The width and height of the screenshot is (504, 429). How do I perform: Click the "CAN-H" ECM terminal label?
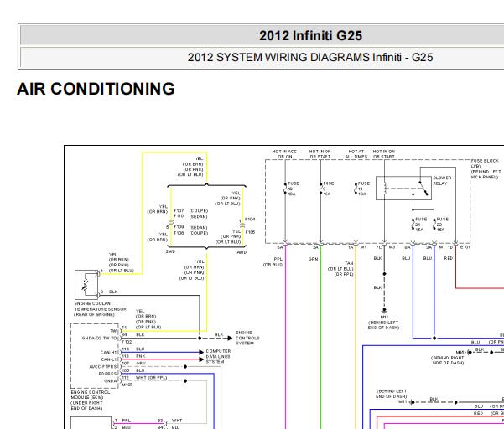pyautogui.click(x=109, y=353)
